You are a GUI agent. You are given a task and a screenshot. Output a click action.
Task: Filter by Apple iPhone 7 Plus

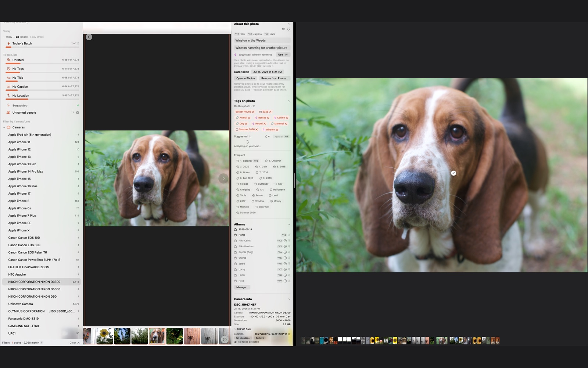(x=41, y=216)
